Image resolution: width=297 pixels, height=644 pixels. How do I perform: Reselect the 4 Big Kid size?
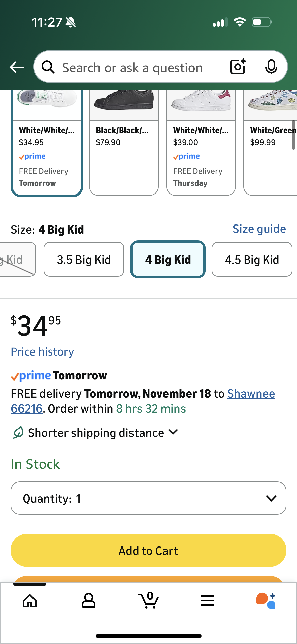point(168,259)
